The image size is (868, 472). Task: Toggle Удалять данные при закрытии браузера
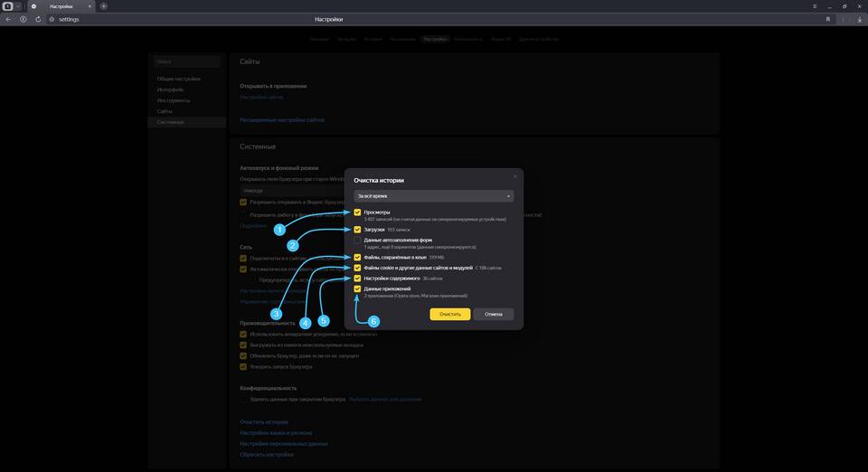(x=243, y=399)
